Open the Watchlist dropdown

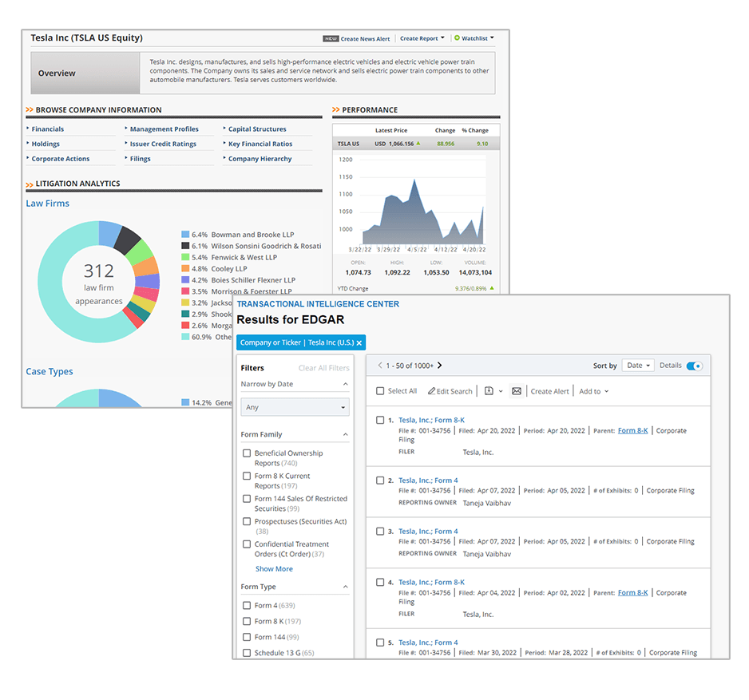point(478,38)
